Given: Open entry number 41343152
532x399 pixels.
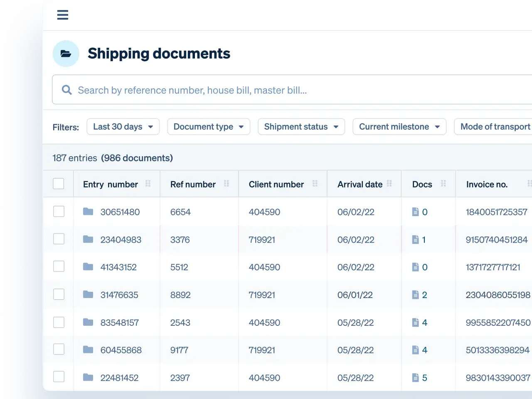Looking at the screenshot, I should coord(118,267).
